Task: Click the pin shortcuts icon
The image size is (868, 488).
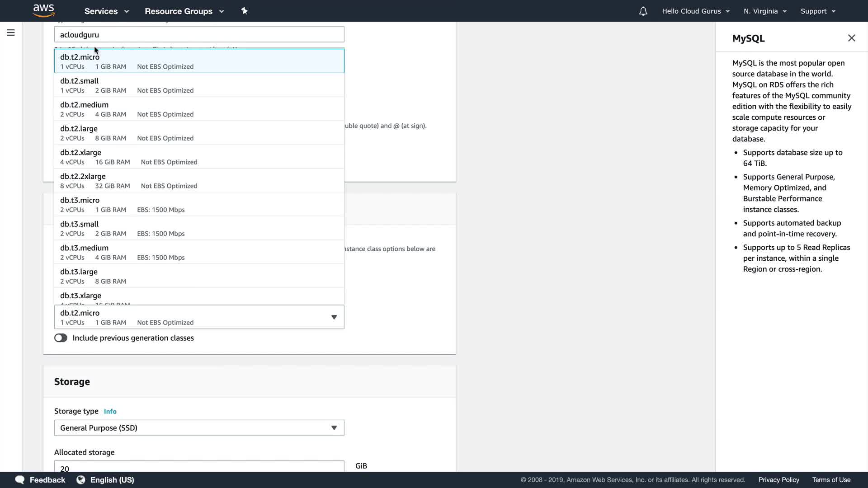Action: click(245, 11)
